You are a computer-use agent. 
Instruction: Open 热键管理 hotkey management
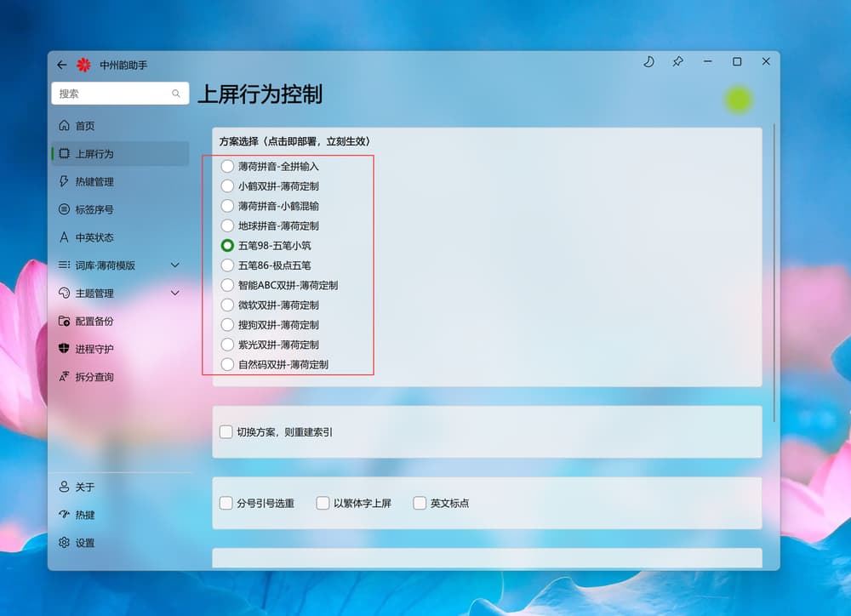click(x=94, y=182)
